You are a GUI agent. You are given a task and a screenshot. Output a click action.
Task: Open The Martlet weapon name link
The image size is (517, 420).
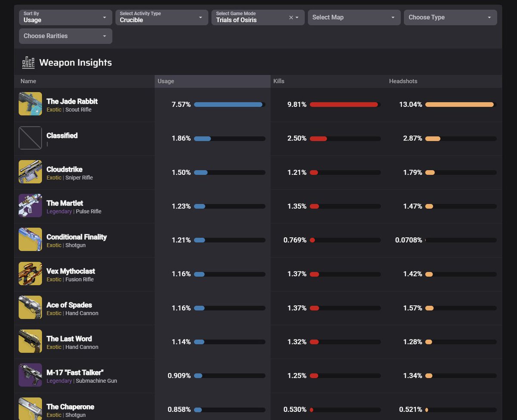coord(65,203)
